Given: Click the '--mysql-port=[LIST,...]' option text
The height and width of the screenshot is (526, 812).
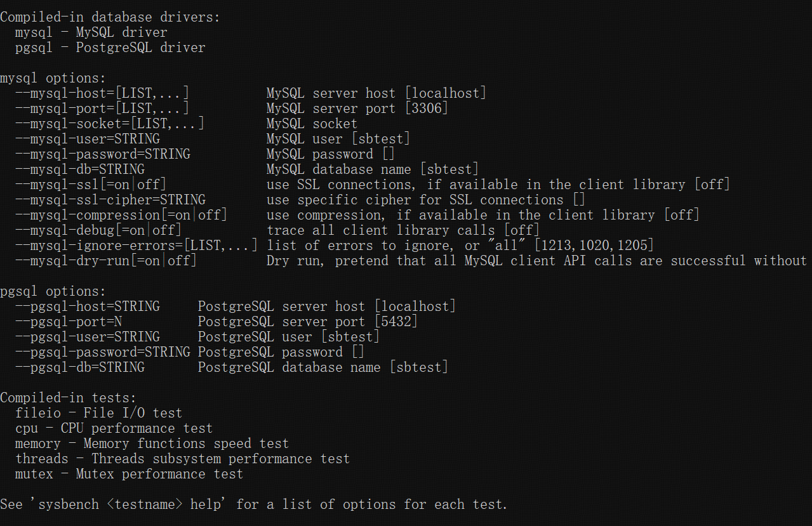Looking at the screenshot, I should click(102, 109).
